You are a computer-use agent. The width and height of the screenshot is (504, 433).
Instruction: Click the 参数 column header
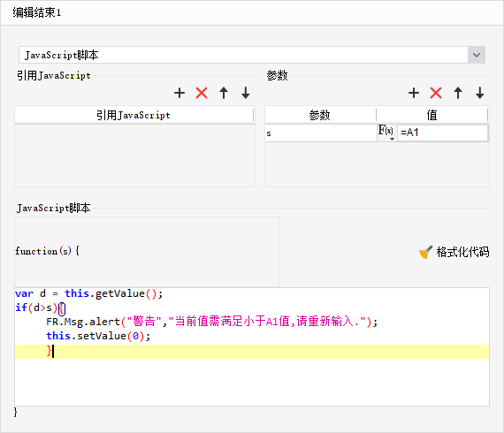(x=320, y=115)
